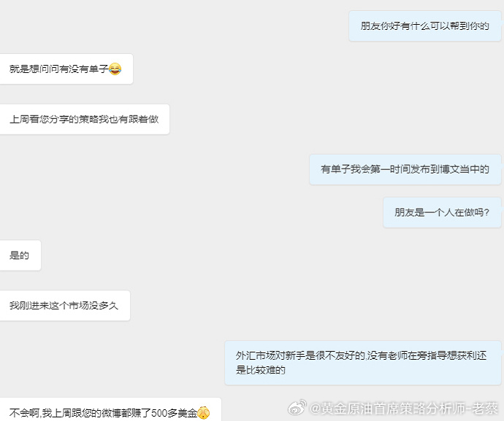The image size is (504, 421).
Task: Click the word 微博 in the bottom message
Action: tap(112, 413)
